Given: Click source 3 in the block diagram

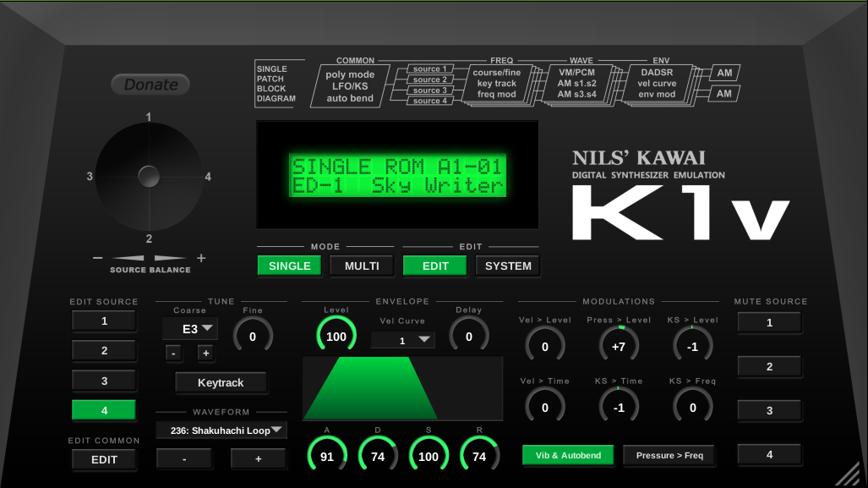Looking at the screenshot, I should pos(430,90).
